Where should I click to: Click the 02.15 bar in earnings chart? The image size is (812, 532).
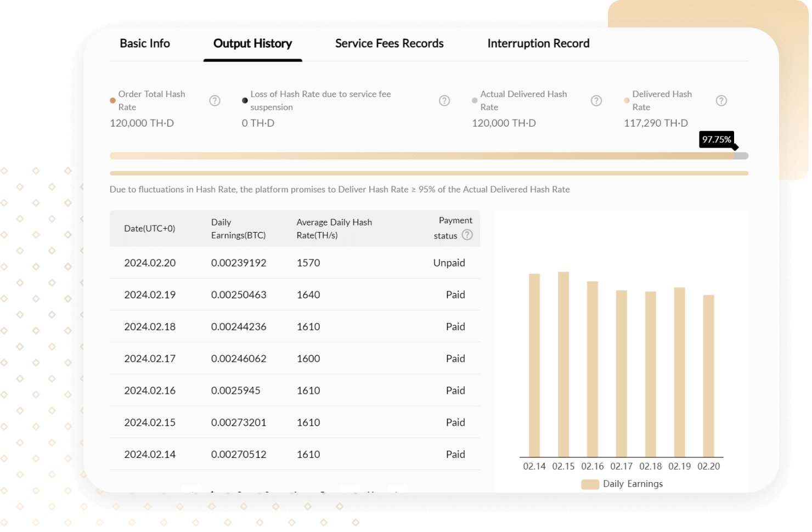point(563,364)
